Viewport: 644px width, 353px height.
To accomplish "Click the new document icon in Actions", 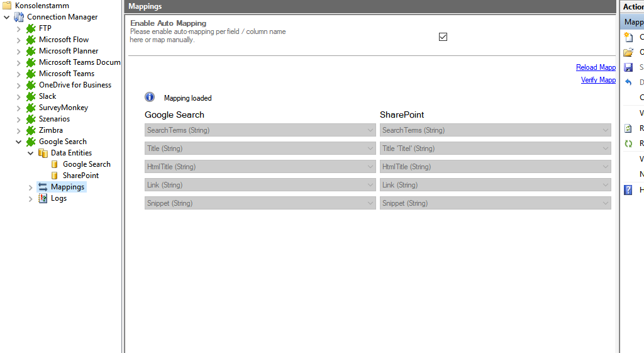I will [628, 37].
